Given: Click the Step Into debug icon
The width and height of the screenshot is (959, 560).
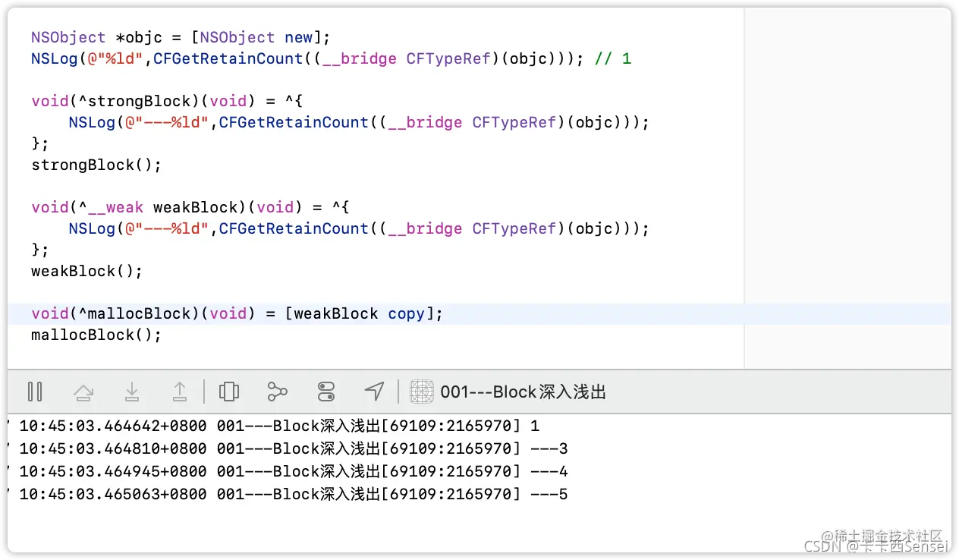Looking at the screenshot, I should tap(132, 392).
